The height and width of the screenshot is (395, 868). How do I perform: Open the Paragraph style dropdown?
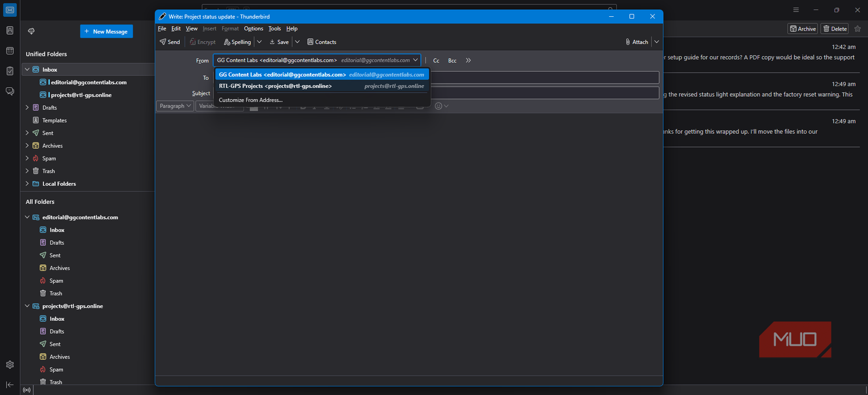pos(175,106)
